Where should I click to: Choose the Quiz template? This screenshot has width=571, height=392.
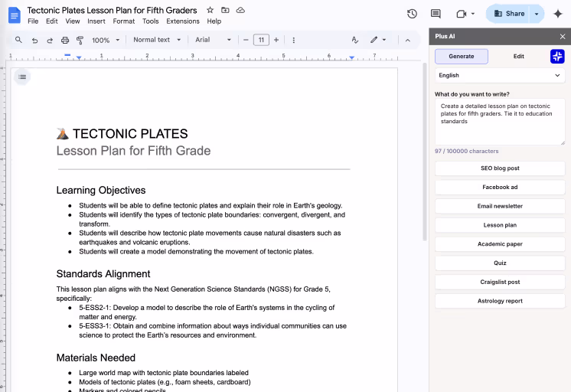pos(500,263)
